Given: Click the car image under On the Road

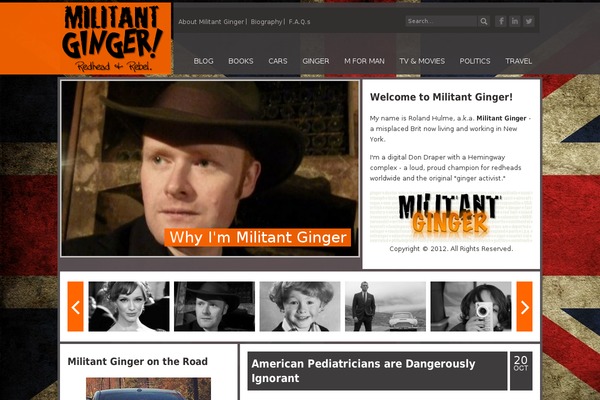Looking at the screenshot, I should tap(148, 389).
